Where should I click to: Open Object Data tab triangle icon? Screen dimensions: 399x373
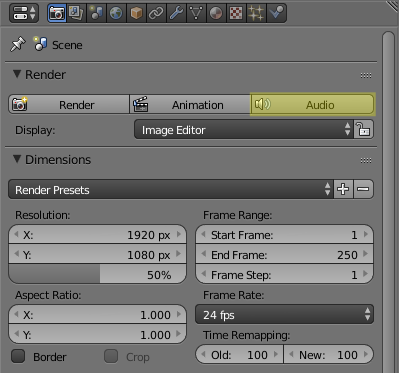(196, 13)
